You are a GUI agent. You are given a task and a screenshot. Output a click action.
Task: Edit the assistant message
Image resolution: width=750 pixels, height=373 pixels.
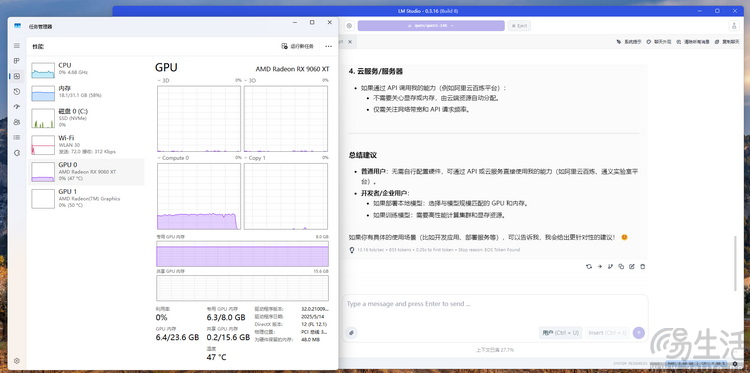pos(632,266)
